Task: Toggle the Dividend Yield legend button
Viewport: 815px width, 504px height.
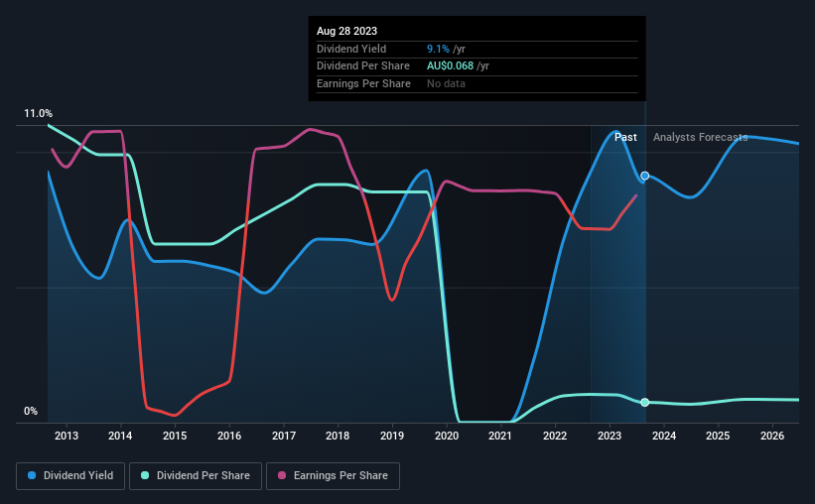Action: click(x=70, y=476)
